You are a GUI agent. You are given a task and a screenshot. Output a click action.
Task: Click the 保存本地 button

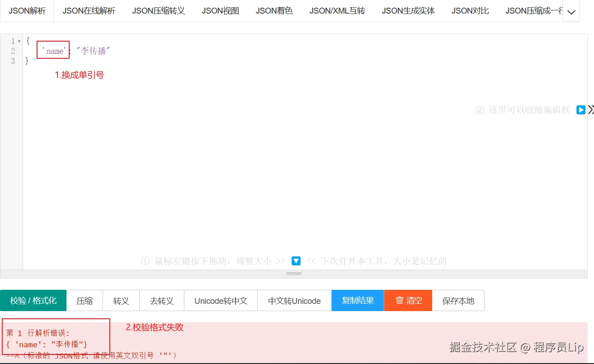click(458, 300)
